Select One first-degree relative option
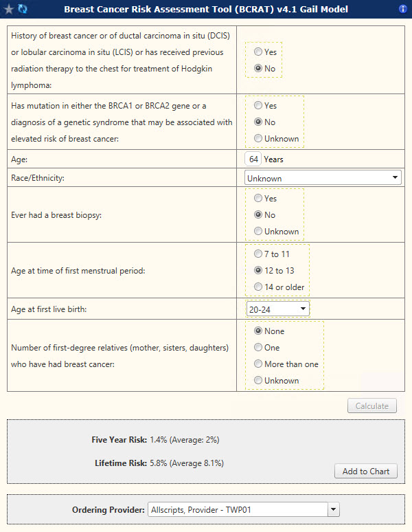Image resolution: width=412 pixels, height=532 pixels. (x=258, y=348)
